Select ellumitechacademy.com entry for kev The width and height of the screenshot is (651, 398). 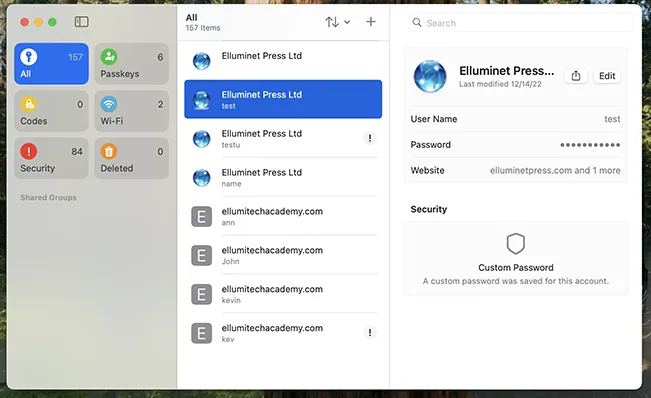(x=283, y=333)
